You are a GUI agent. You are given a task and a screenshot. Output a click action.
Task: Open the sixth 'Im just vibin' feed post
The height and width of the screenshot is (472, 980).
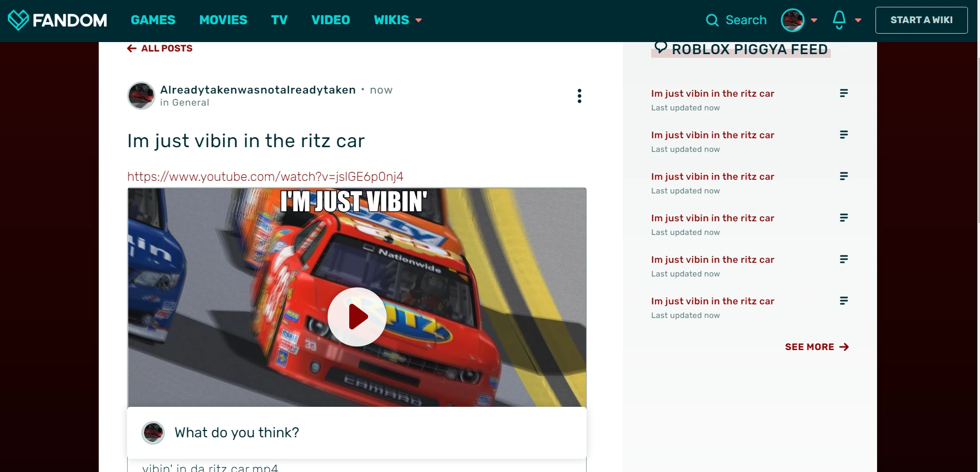coord(713,301)
